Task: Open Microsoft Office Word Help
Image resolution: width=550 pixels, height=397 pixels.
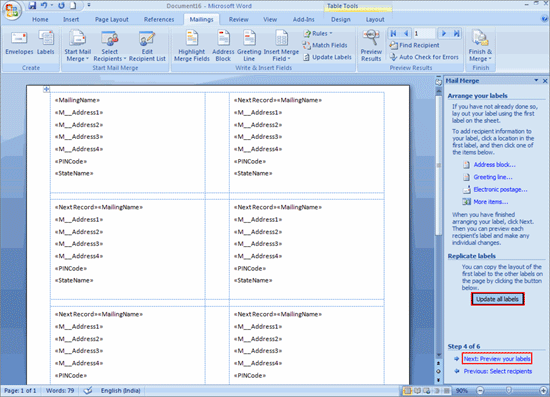Action: (x=545, y=19)
